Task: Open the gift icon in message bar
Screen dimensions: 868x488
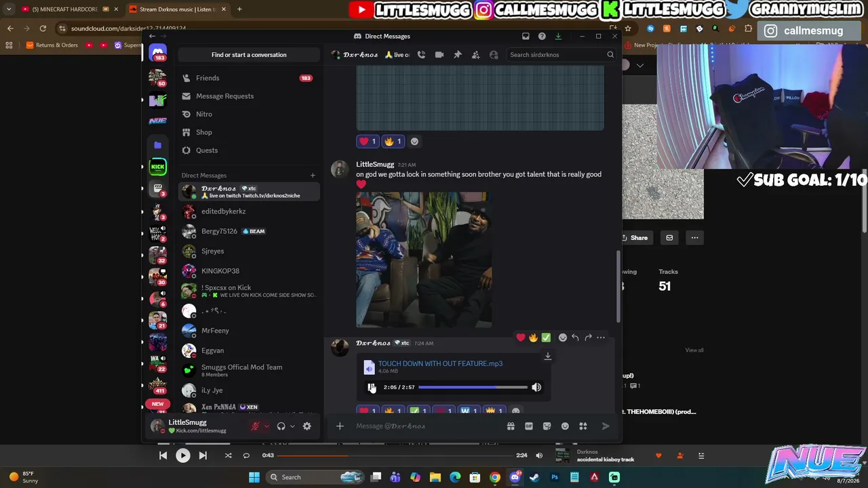Action: (x=511, y=426)
